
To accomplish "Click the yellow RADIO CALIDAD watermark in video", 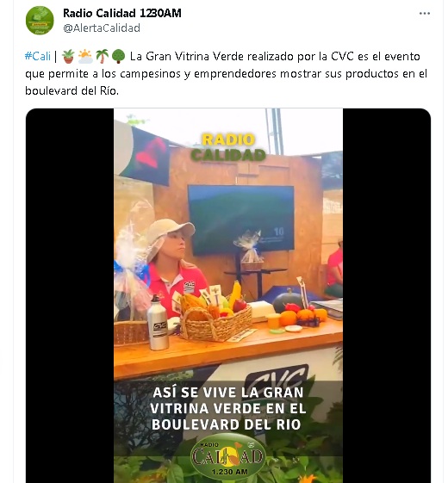I will (228, 147).
